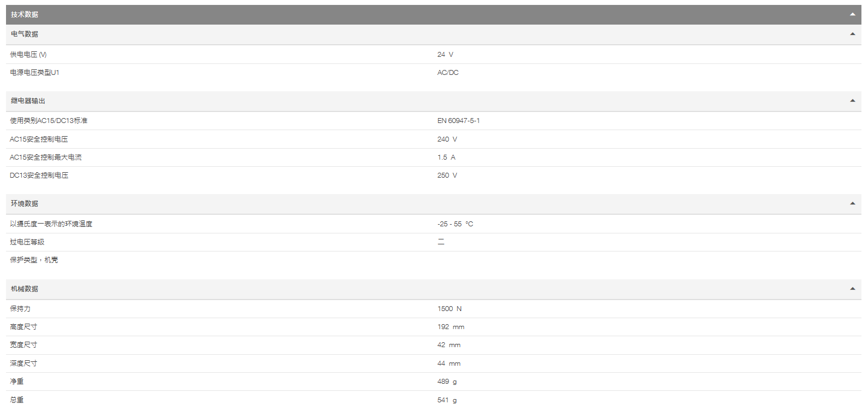Select the 过电压等级 row label
868x410 pixels.
pyautogui.click(x=27, y=242)
